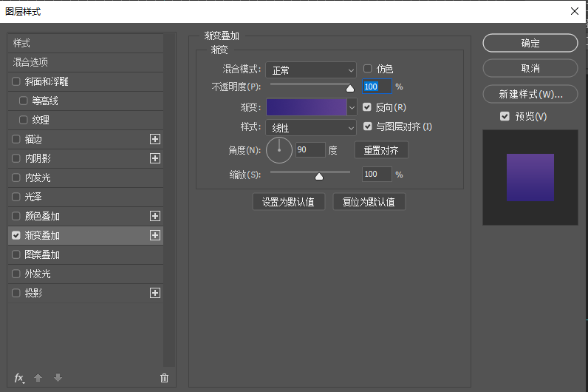Add another 描边 effect with plus icon
The height and width of the screenshot is (392, 588).
[155, 139]
